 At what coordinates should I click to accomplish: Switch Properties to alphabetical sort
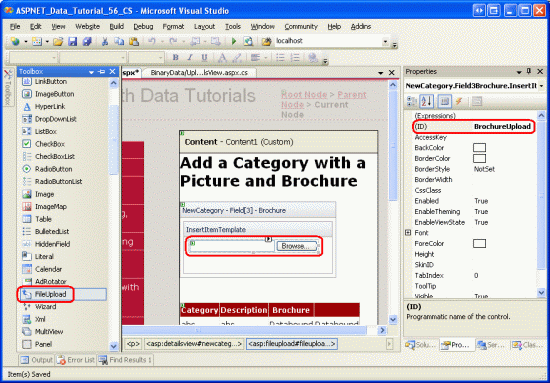[x=427, y=102]
